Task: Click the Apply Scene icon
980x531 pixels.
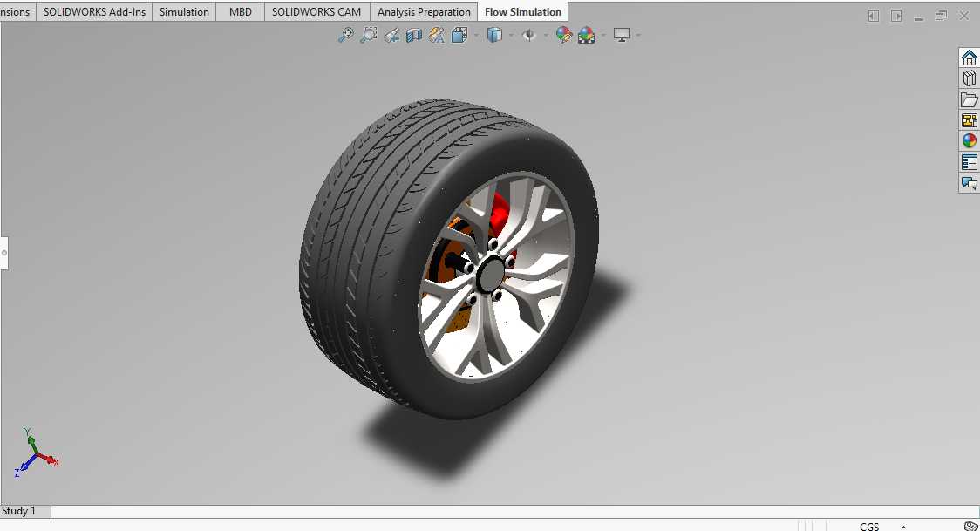Action: click(586, 35)
